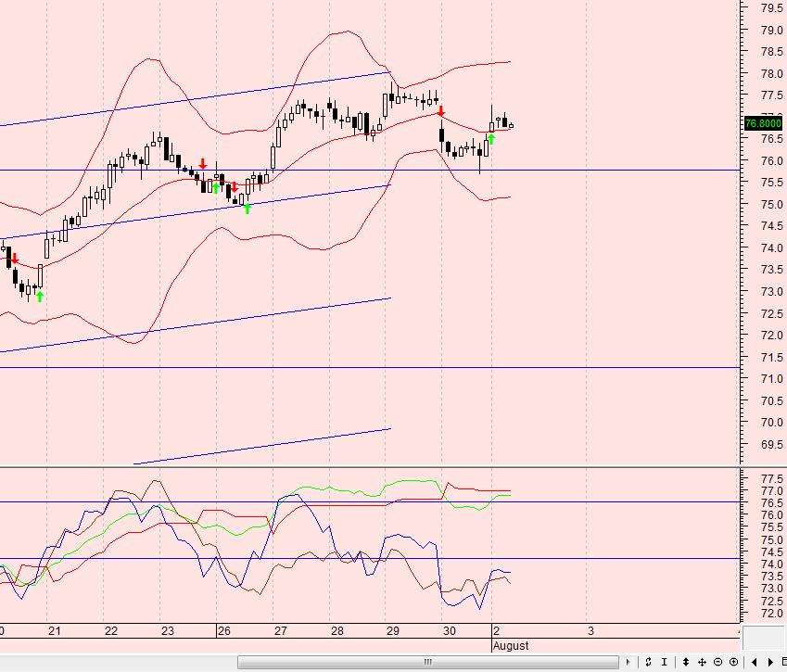Select the red arrow just before the 26th
This screenshot has height=672, width=787.
point(203,164)
